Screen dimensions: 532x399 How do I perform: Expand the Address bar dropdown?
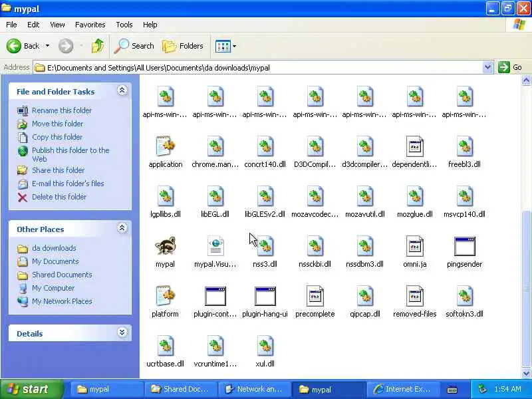[487, 67]
